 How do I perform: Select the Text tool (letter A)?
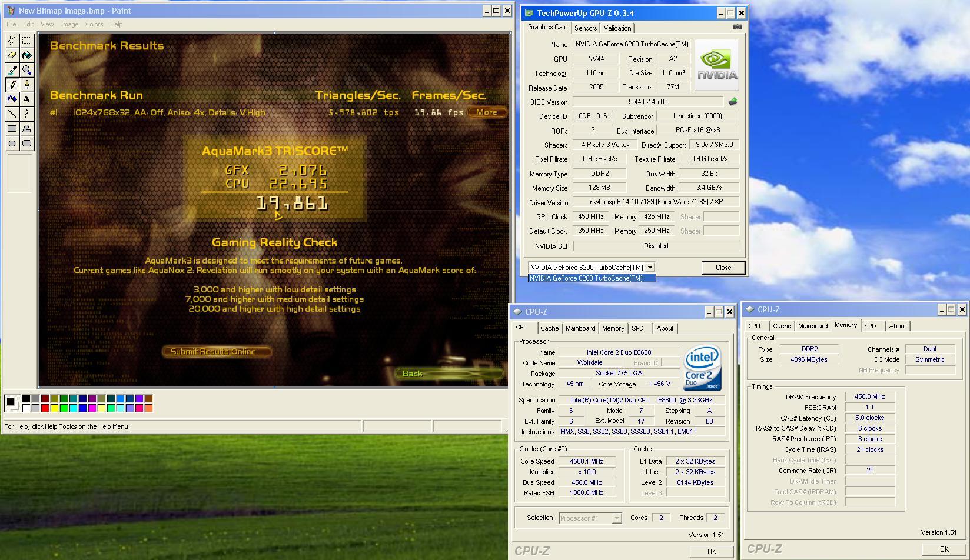click(x=27, y=99)
